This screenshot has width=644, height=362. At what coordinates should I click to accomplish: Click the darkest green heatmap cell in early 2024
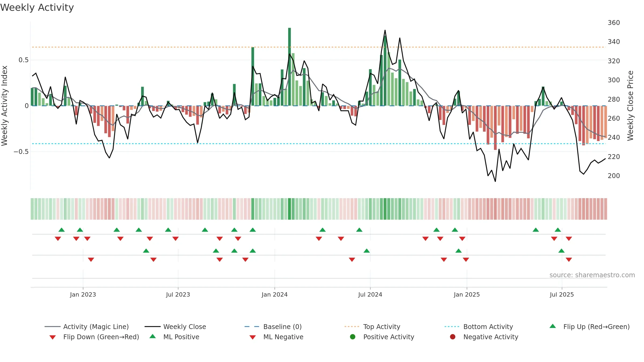290,209
